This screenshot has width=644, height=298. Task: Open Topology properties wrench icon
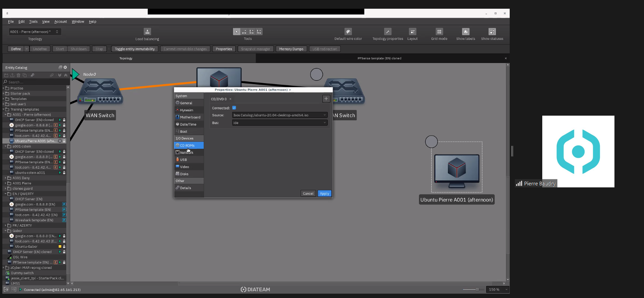(387, 32)
